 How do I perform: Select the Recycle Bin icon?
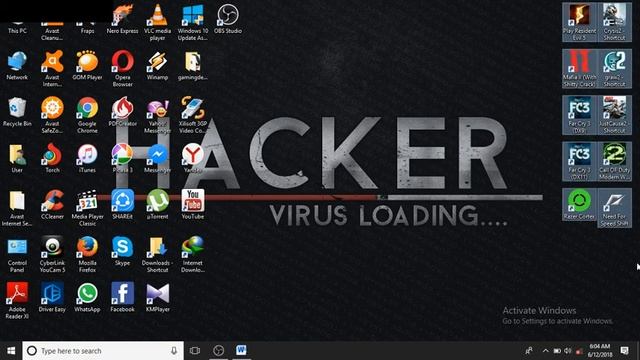pyautogui.click(x=17, y=112)
